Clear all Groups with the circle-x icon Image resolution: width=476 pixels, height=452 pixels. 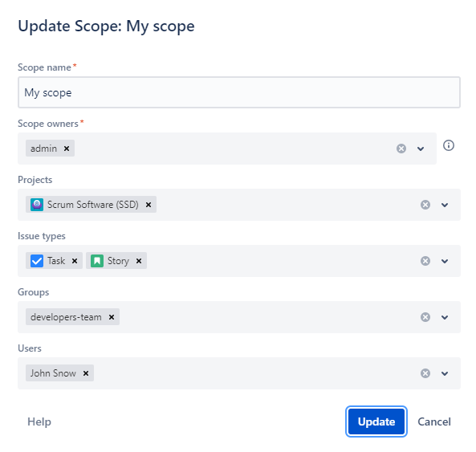click(425, 317)
